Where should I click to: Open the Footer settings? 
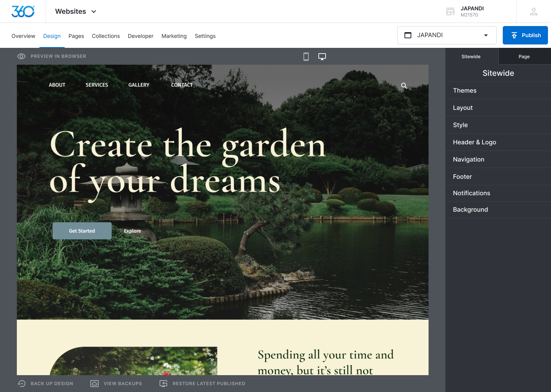tap(498, 176)
